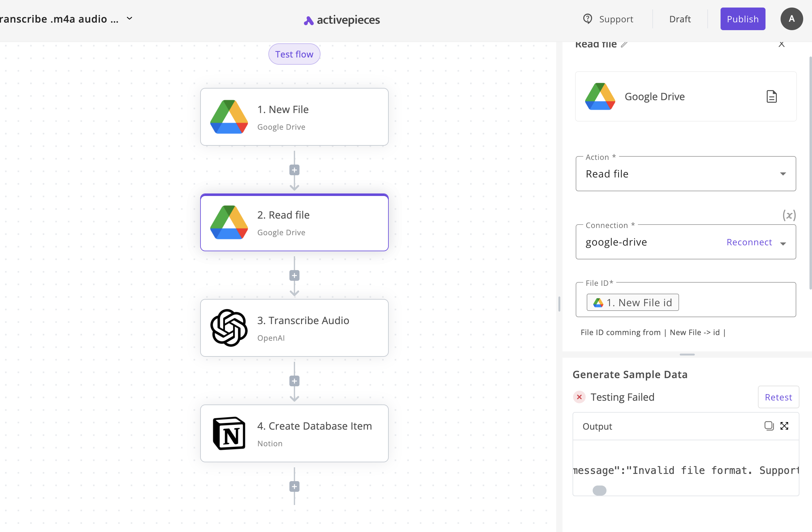Image resolution: width=812 pixels, height=532 pixels.
Task: Click red Testing Failed status icon
Action: pyautogui.click(x=579, y=397)
